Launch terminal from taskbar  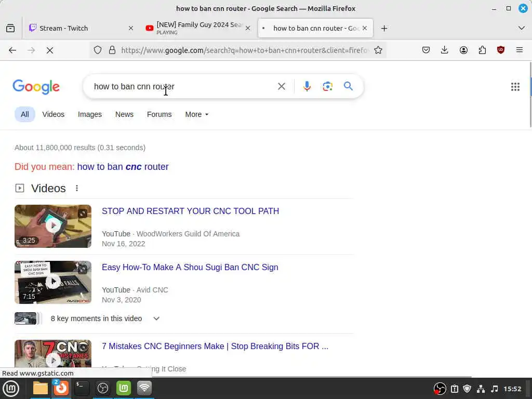82,388
